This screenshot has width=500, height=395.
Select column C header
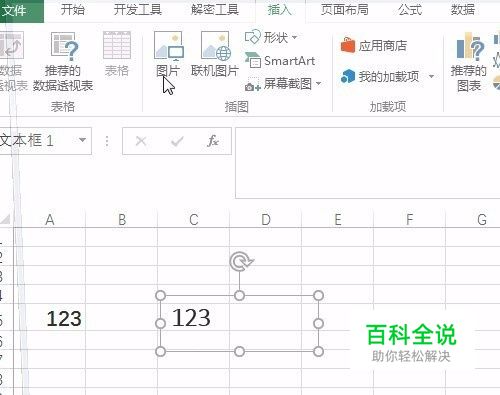194,220
